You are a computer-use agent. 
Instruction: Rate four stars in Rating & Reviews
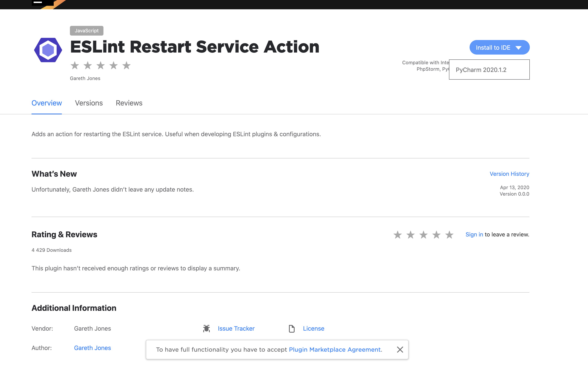tap(436, 235)
